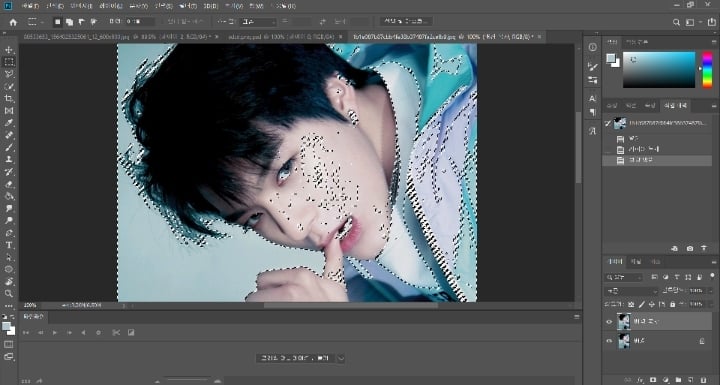Click the Create Video Timeline button
Image resolution: width=720 pixels, height=385 pixels.
pyautogui.click(x=296, y=358)
